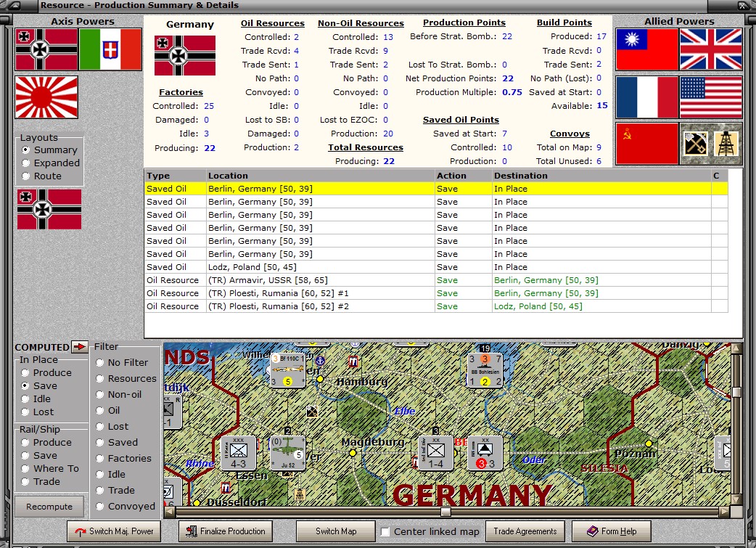Image resolution: width=756 pixels, height=548 pixels.
Task: Click the United Kingdom flag
Action: [x=711, y=49]
